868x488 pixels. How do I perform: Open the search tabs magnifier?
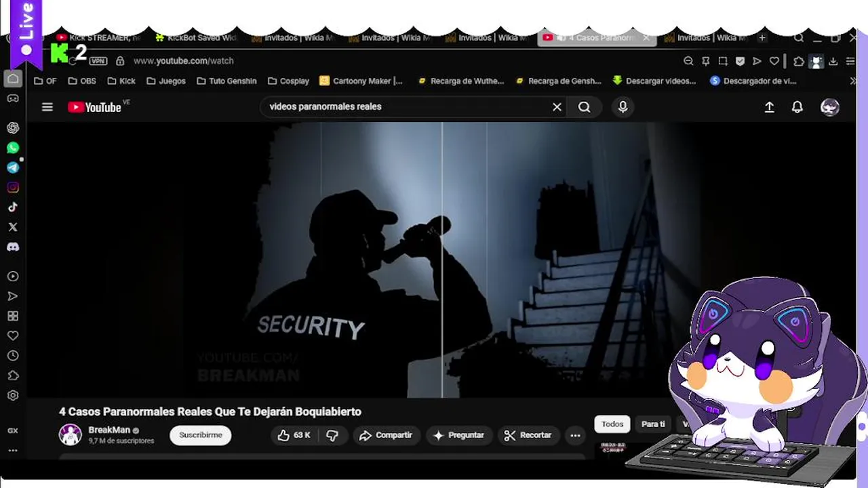coord(799,38)
